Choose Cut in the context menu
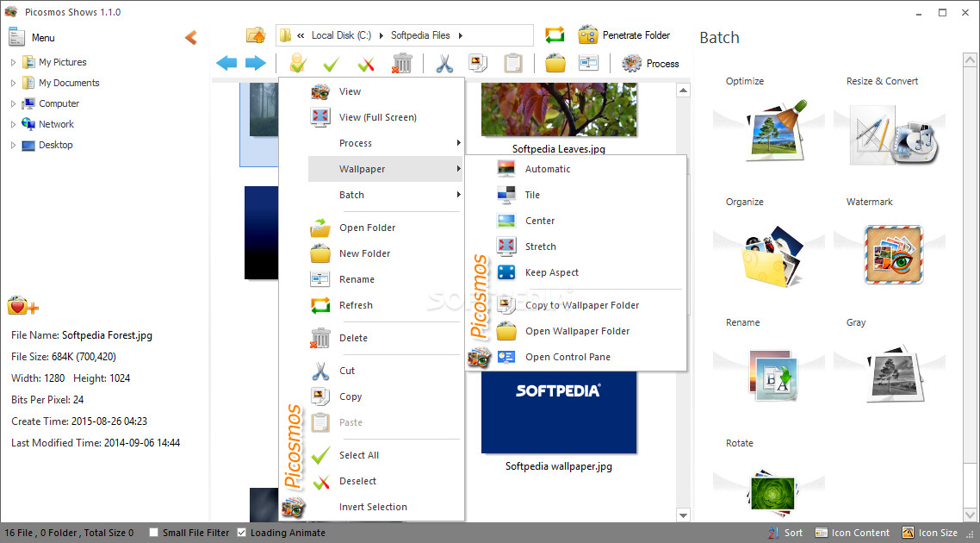 click(x=386, y=371)
